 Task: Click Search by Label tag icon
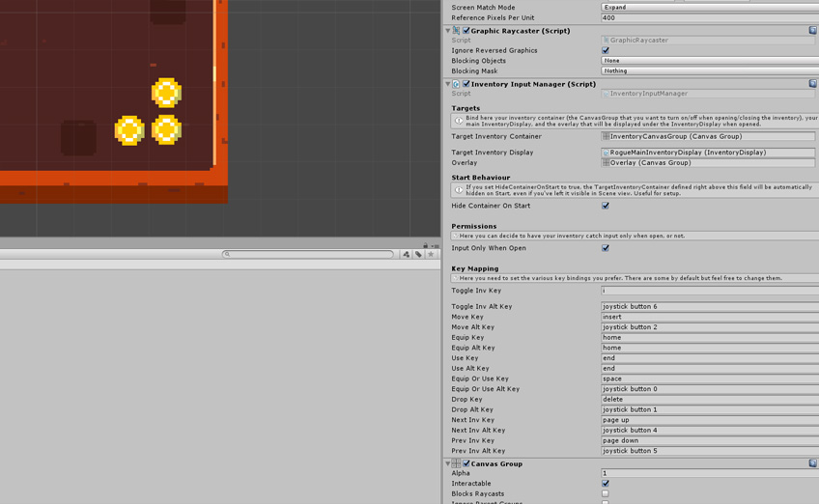coord(418,254)
